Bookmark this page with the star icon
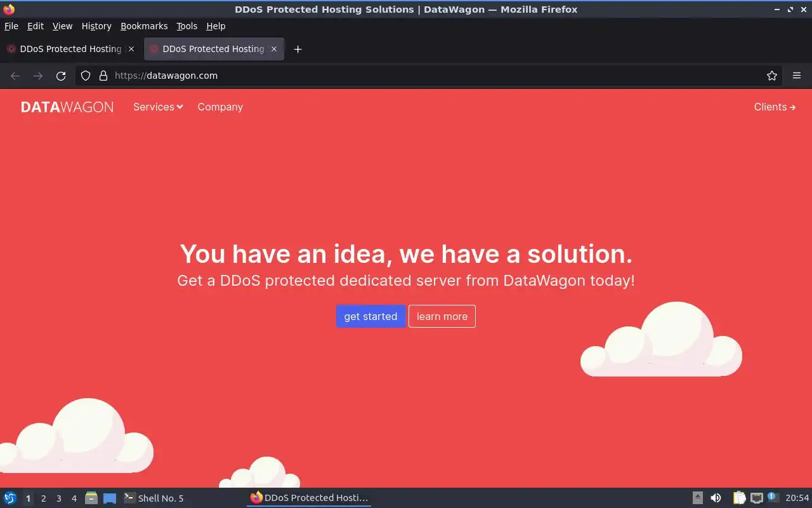Image resolution: width=812 pixels, height=508 pixels. [x=772, y=76]
